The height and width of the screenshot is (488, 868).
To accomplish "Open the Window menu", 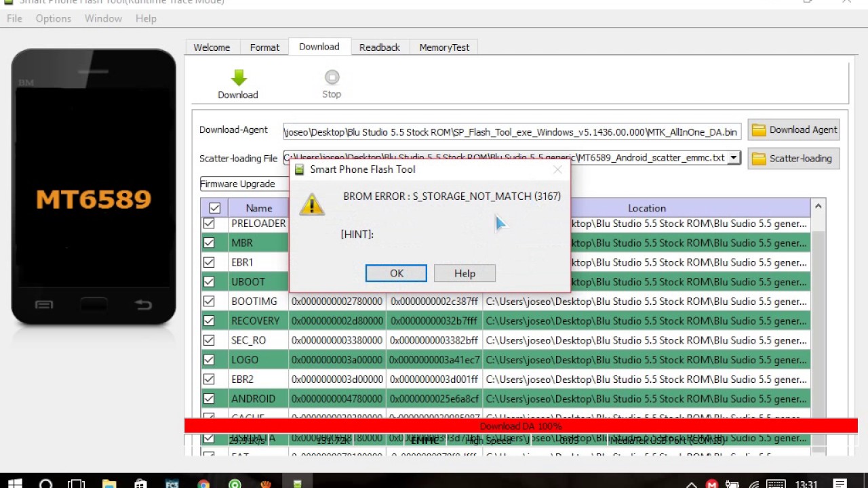I will point(103,18).
